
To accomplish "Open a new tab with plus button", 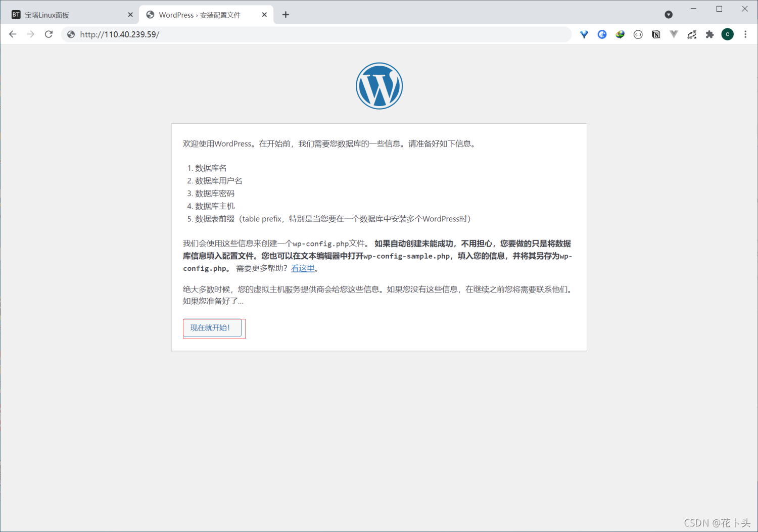I will 286,15.
